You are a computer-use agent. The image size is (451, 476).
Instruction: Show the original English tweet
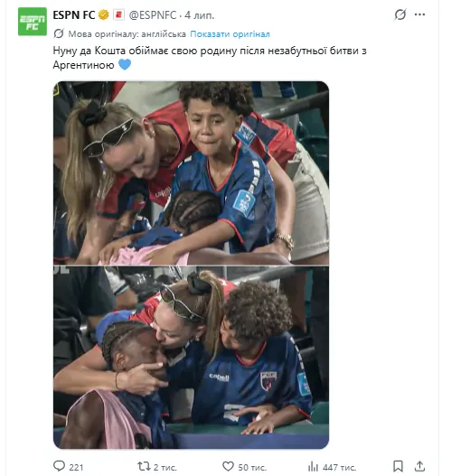tap(230, 34)
